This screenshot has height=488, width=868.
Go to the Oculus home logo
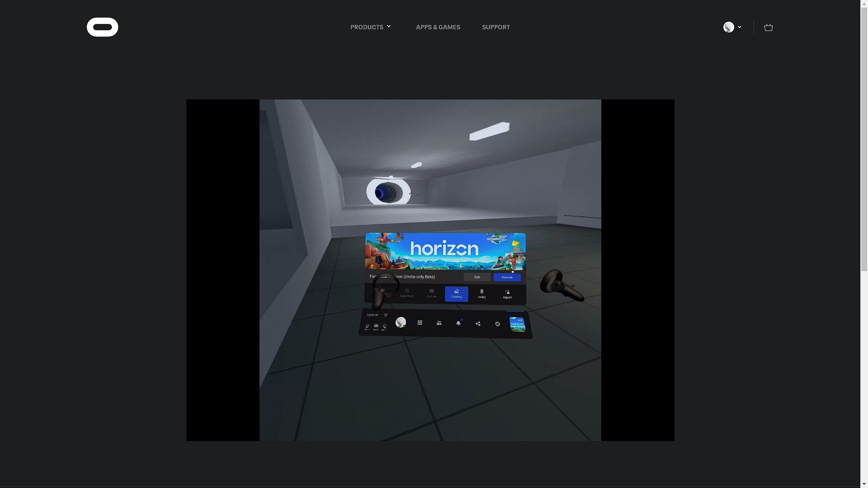click(103, 27)
